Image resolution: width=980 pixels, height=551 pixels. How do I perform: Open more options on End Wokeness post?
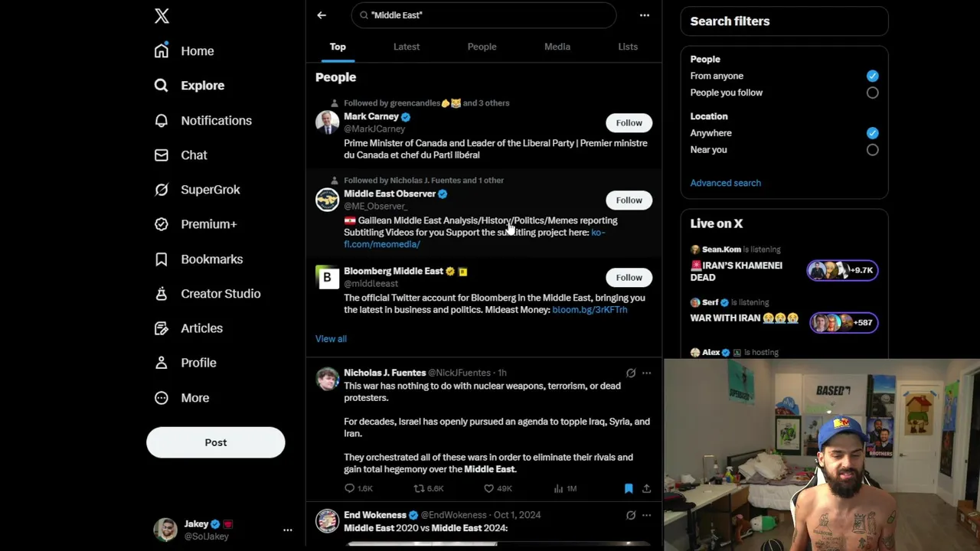pyautogui.click(x=646, y=515)
